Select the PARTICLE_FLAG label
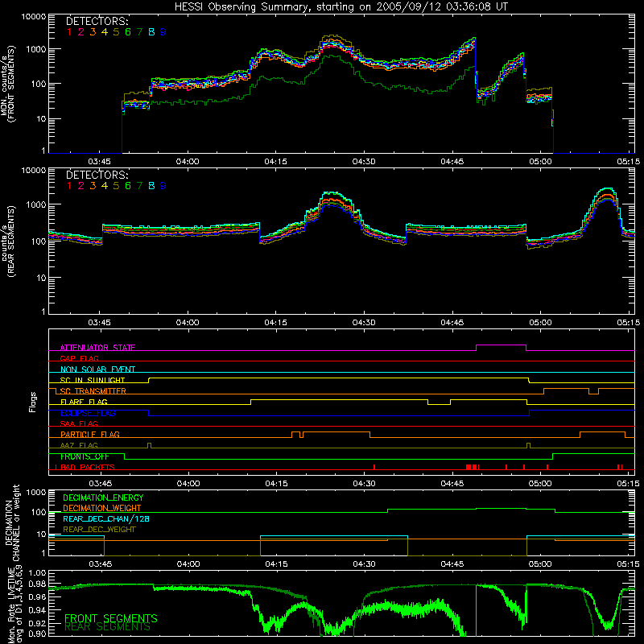The width and height of the screenshot is (644, 644). [90, 434]
